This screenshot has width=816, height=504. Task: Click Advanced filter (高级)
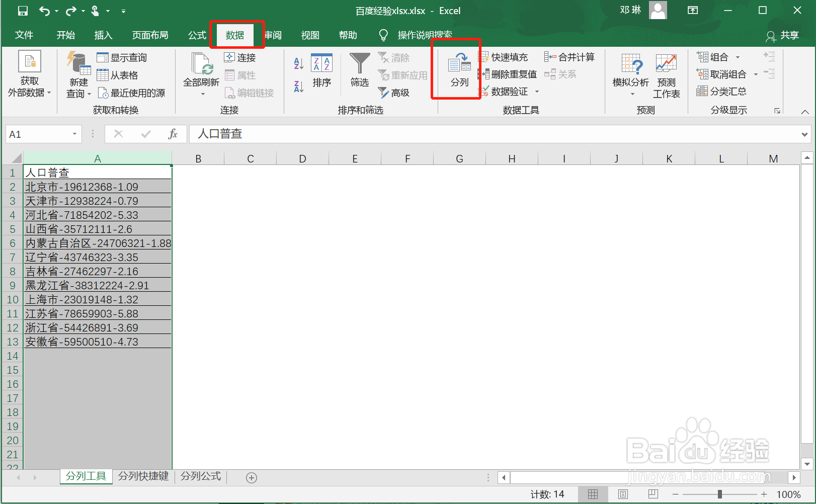pyautogui.click(x=394, y=93)
